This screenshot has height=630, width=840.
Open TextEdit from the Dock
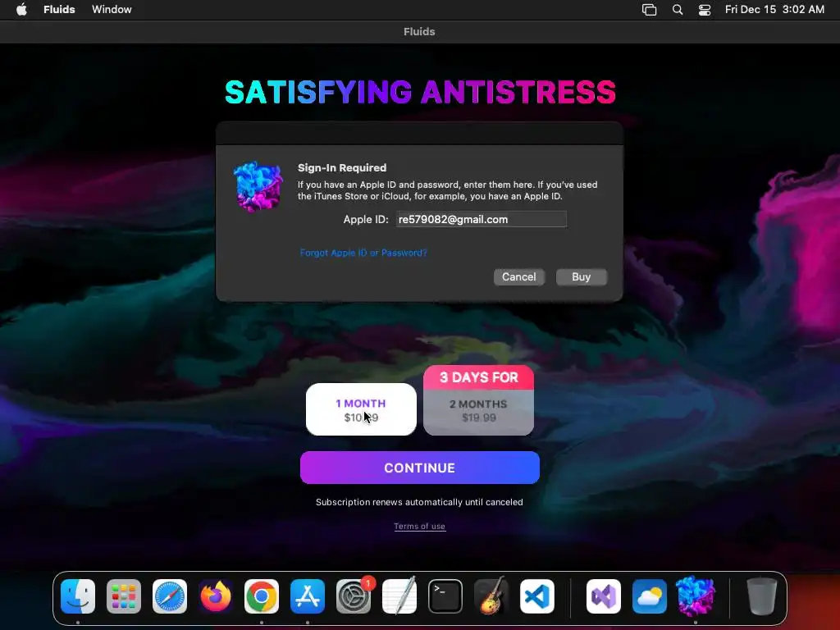point(399,596)
